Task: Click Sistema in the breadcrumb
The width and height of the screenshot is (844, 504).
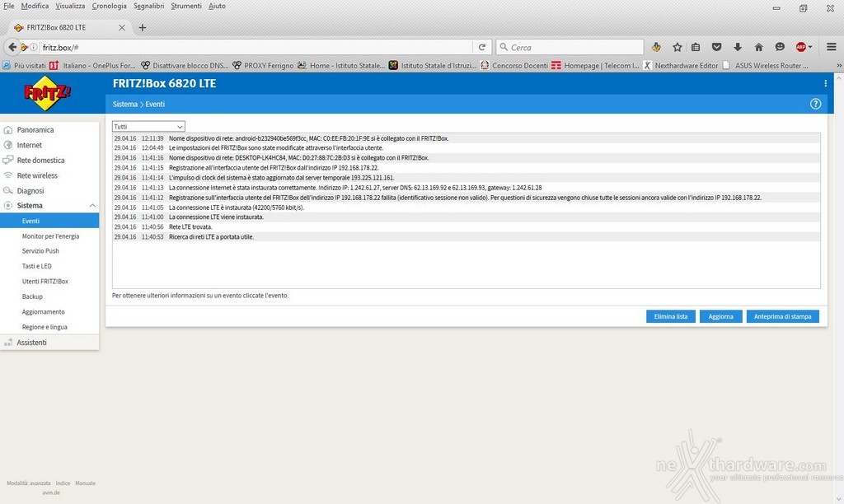Action: pos(125,104)
